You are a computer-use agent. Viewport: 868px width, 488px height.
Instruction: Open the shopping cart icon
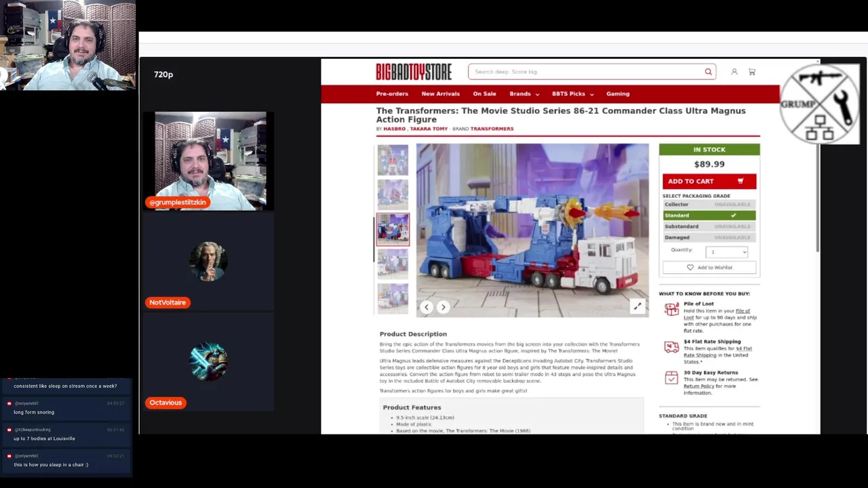coord(751,72)
